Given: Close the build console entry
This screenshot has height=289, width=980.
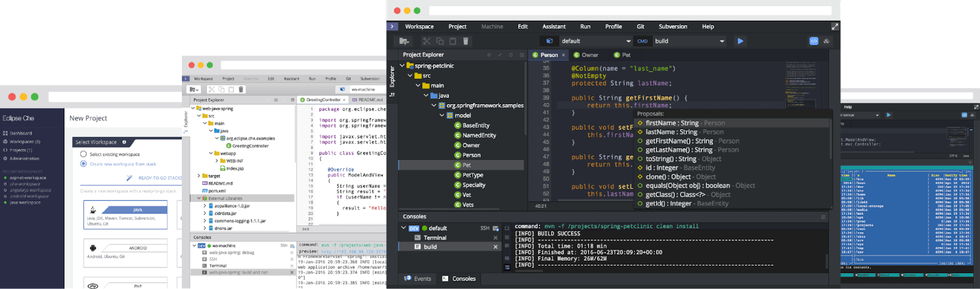Looking at the screenshot, I should point(496,247).
